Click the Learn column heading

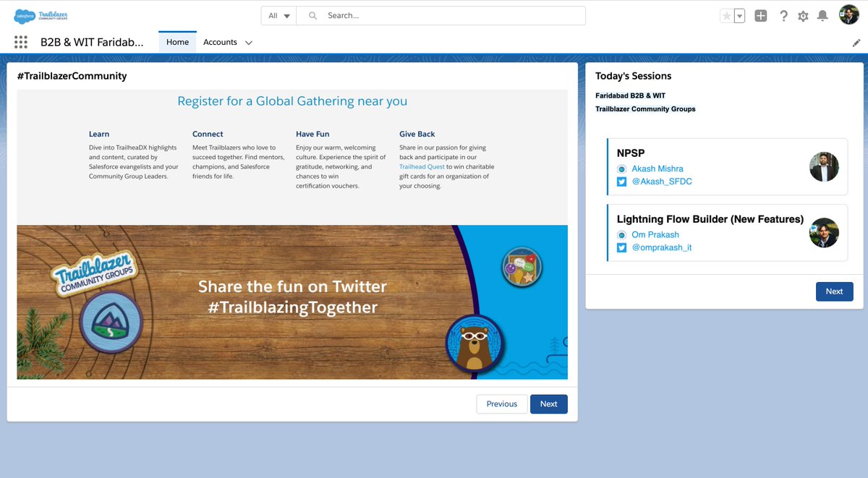(99, 134)
